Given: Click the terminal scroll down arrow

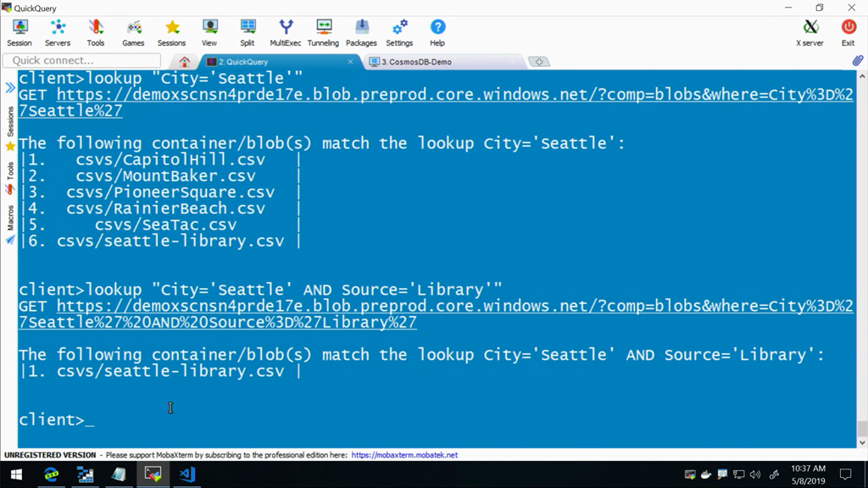Looking at the screenshot, I should [x=862, y=442].
